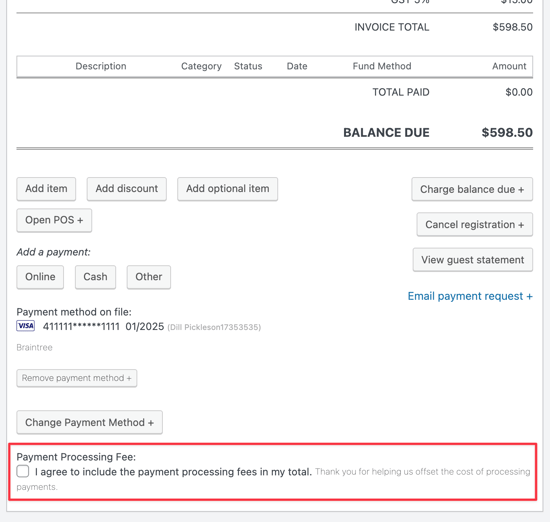Click Add discount
This screenshot has height=522, width=550.
coord(127,189)
